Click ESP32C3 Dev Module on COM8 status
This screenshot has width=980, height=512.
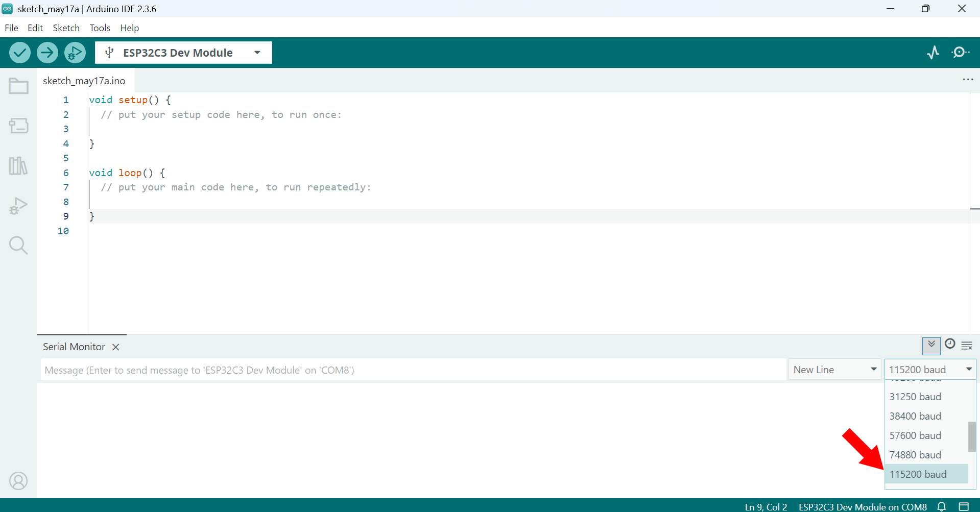pyautogui.click(x=863, y=506)
